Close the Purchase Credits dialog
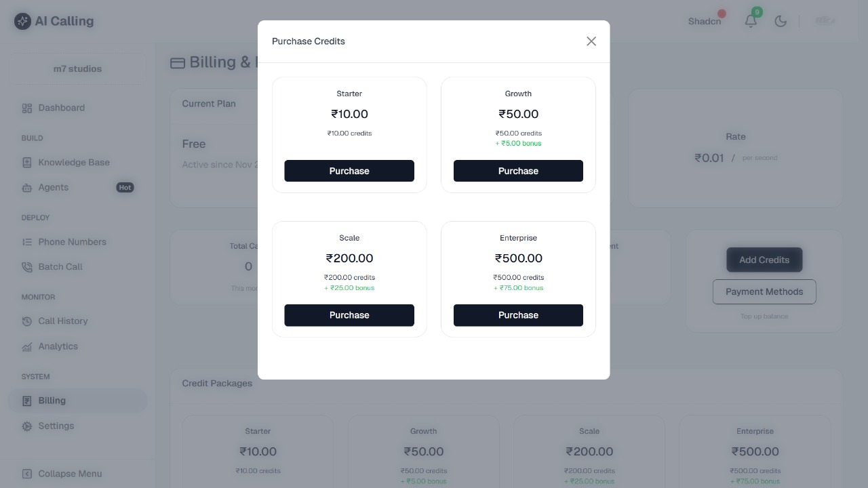The height and width of the screenshot is (488, 868). [x=591, y=41]
